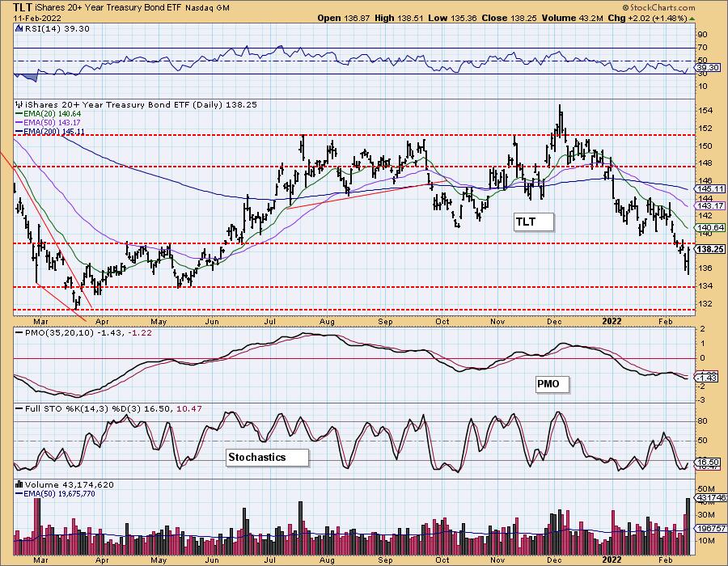The width and height of the screenshot is (728, 566).
Task: Click the Feb label on bottom volume axis
Action: click(x=666, y=560)
